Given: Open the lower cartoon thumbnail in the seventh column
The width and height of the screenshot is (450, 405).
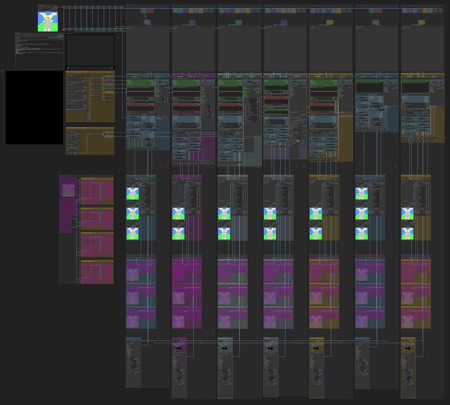Looking at the screenshot, I should point(407,233).
